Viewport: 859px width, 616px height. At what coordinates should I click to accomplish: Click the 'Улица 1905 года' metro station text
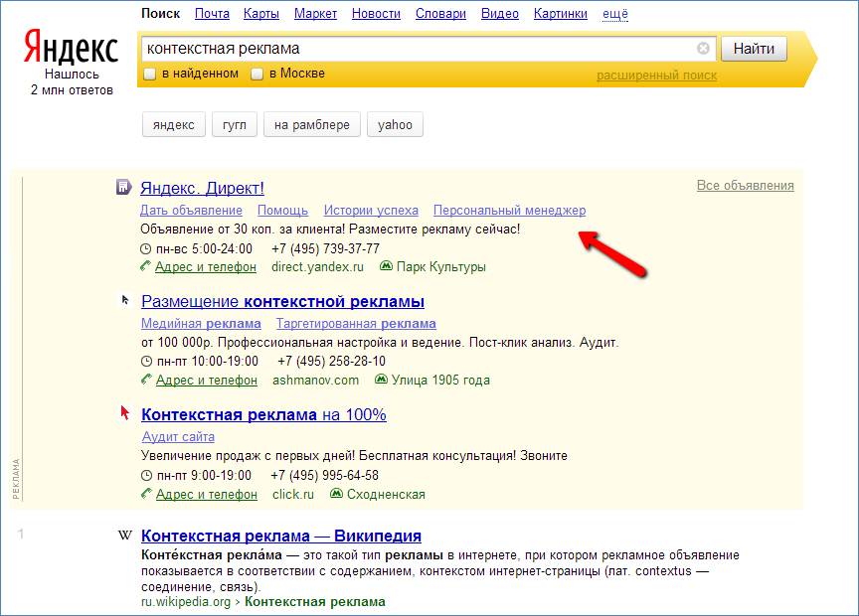point(440,380)
